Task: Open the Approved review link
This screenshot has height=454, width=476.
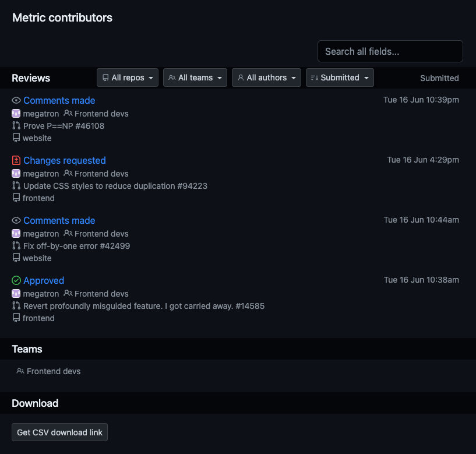Action: (x=44, y=280)
